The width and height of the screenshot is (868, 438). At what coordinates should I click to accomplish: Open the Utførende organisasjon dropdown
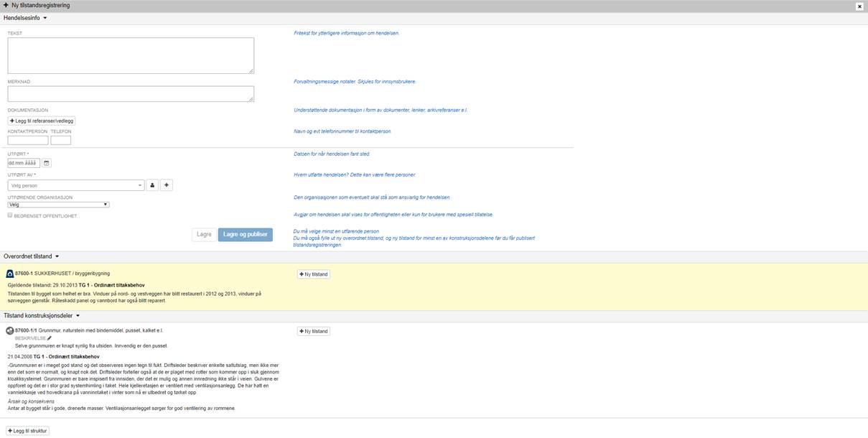58,205
